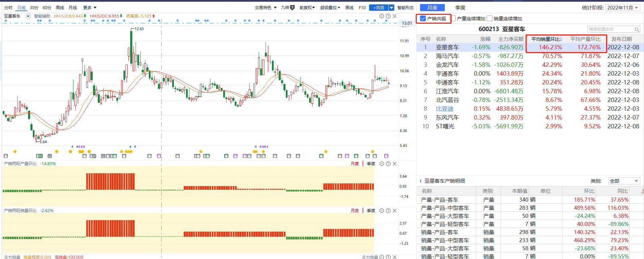The width and height of the screenshot is (644, 259).
Task: Select the 宇通客车 row
Action: coord(530,74)
